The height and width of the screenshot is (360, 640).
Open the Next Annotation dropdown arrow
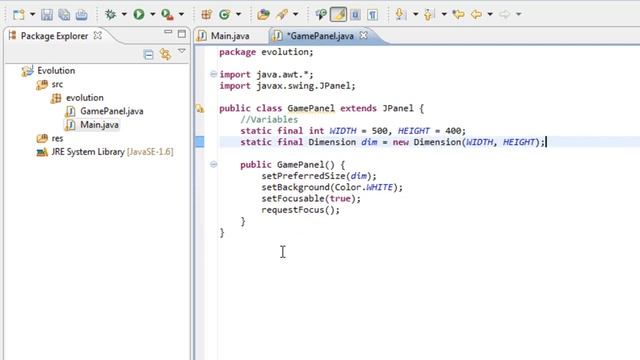[x=416, y=15]
